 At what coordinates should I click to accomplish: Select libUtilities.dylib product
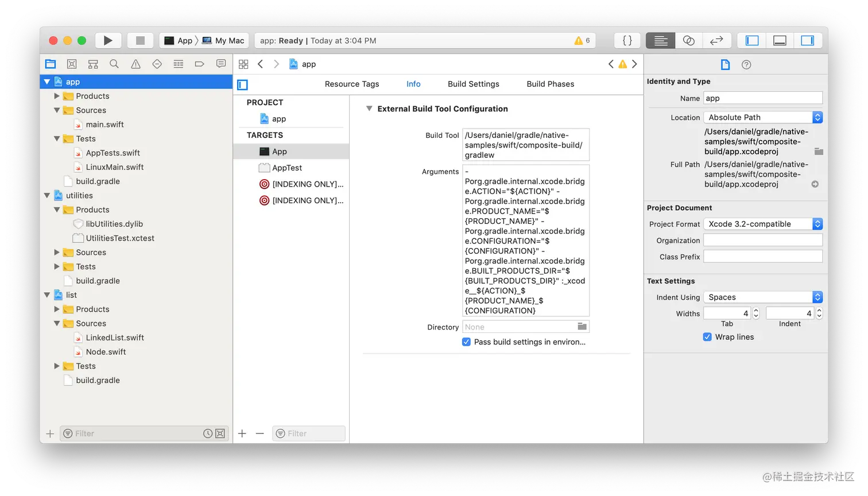[114, 224]
